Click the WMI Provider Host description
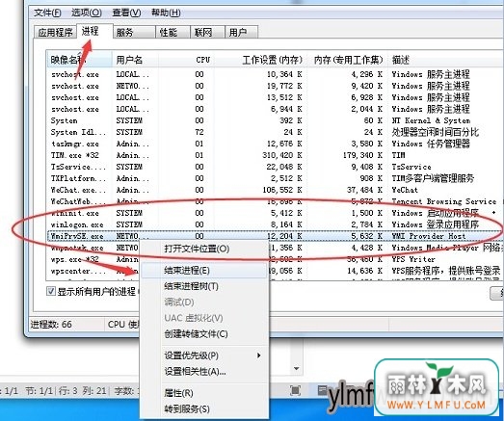 [x=429, y=236]
